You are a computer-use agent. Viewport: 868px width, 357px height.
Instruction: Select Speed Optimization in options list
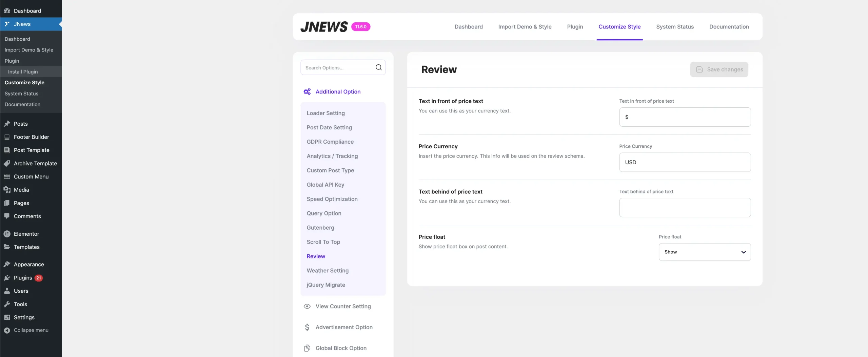pyautogui.click(x=332, y=199)
